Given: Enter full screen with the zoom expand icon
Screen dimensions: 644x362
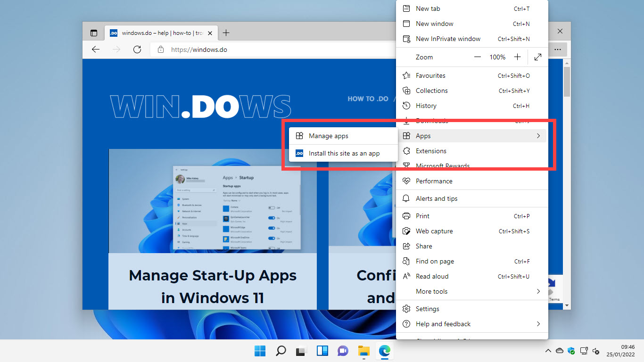Looking at the screenshot, I should (x=538, y=57).
